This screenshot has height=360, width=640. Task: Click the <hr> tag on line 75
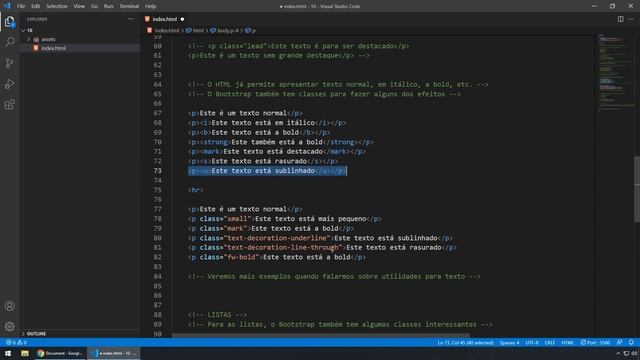[196, 190]
